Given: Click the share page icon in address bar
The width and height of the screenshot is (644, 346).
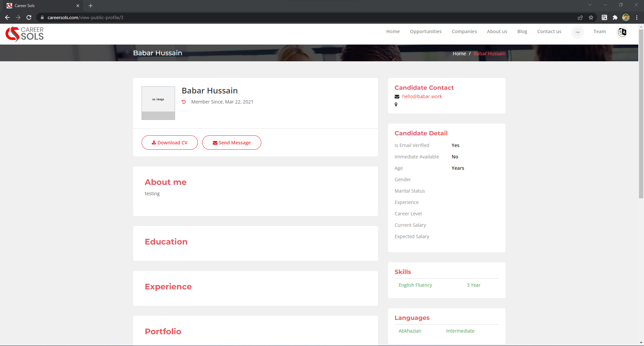Looking at the screenshot, I should (580, 17).
